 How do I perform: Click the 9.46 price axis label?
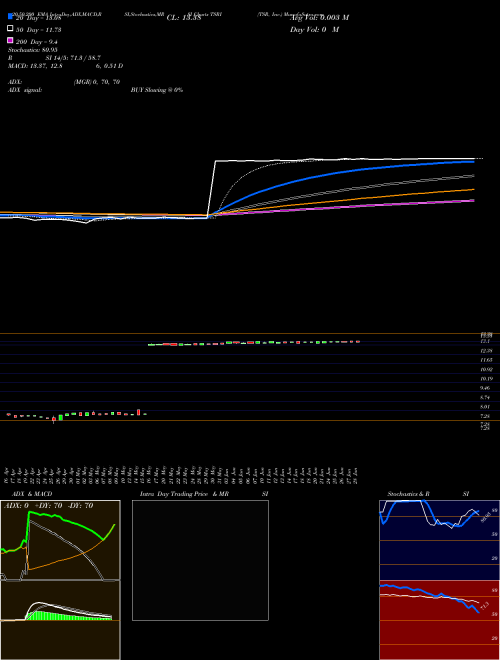click(x=487, y=388)
